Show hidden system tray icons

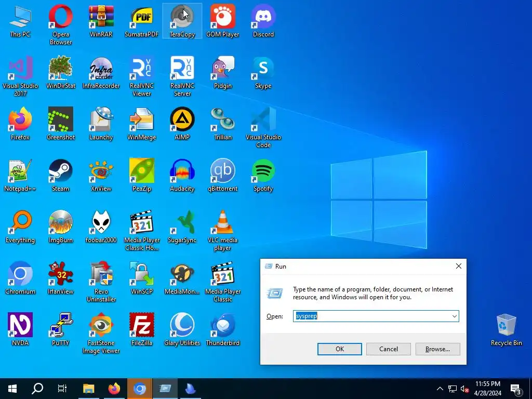(x=440, y=389)
